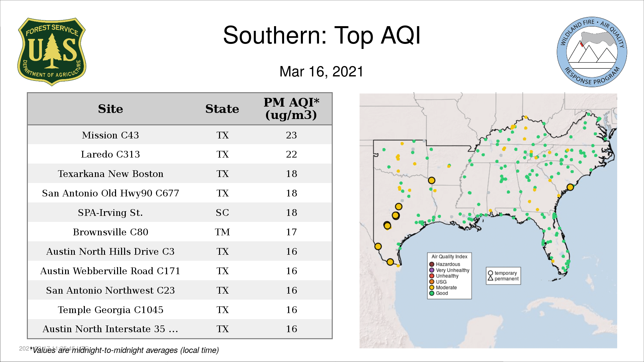Click the temporary monitor circle symbol

click(490, 273)
